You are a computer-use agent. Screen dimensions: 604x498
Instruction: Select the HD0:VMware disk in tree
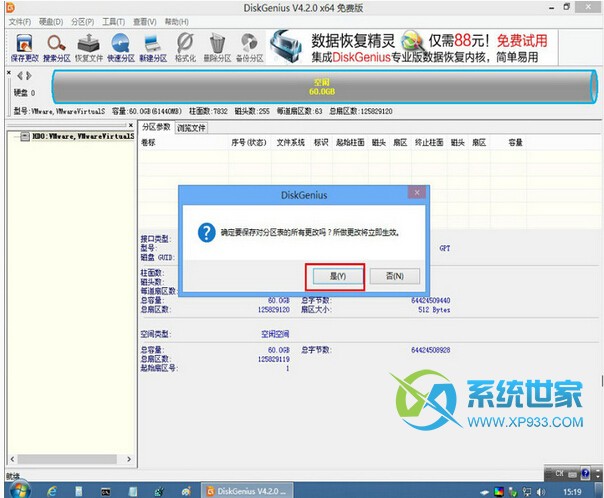point(83,136)
